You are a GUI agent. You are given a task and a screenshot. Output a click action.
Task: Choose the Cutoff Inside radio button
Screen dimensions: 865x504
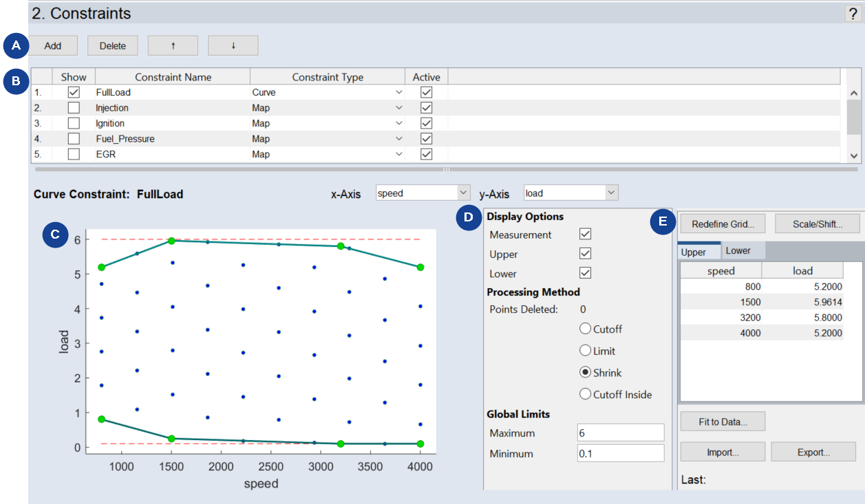point(586,394)
